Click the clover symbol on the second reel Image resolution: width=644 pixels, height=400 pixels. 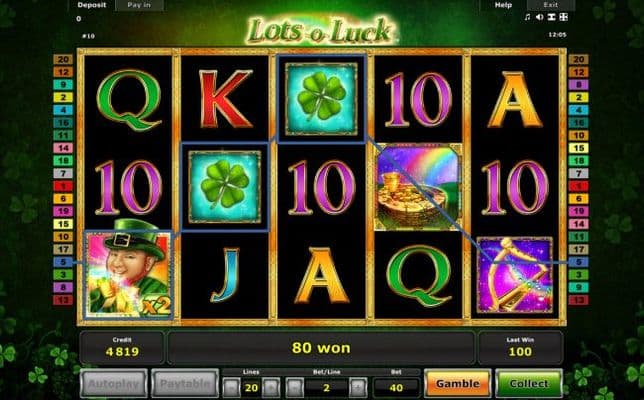click(225, 187)
